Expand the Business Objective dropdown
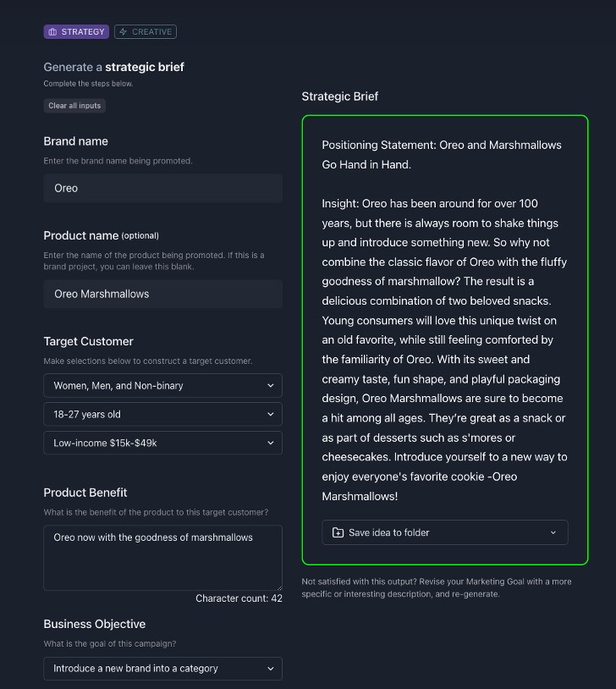 pyautogui.click(x=162, y=668)
